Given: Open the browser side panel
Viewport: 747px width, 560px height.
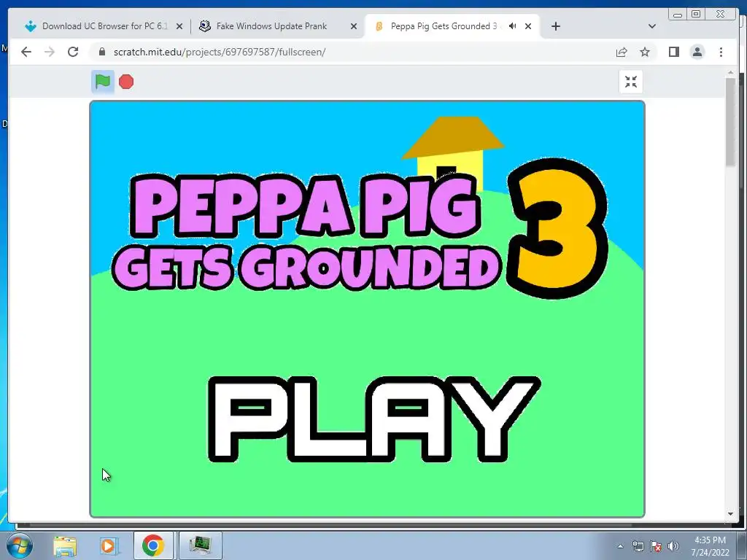Looking at the screenshot, I should pos(673,52).
